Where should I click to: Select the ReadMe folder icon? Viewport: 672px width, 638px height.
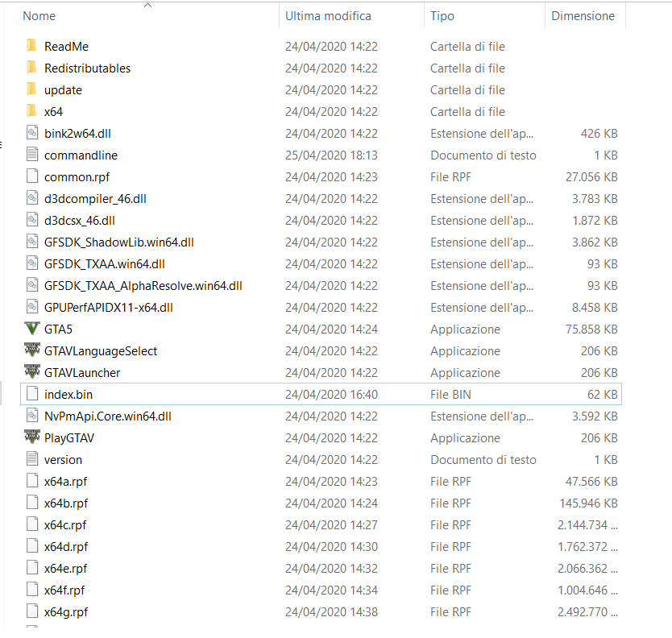coord(31,46)
